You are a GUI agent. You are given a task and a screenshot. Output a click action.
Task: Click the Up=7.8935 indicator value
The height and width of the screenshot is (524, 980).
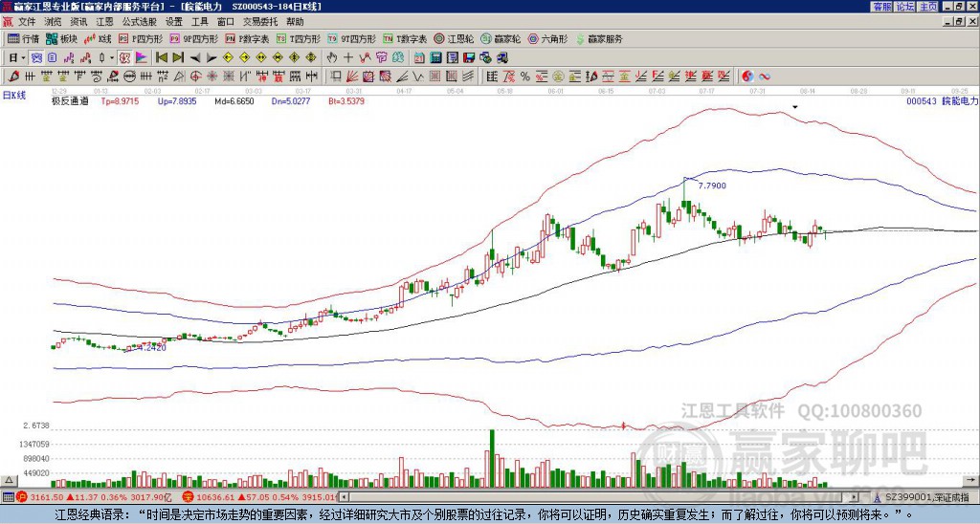point(177,100)
